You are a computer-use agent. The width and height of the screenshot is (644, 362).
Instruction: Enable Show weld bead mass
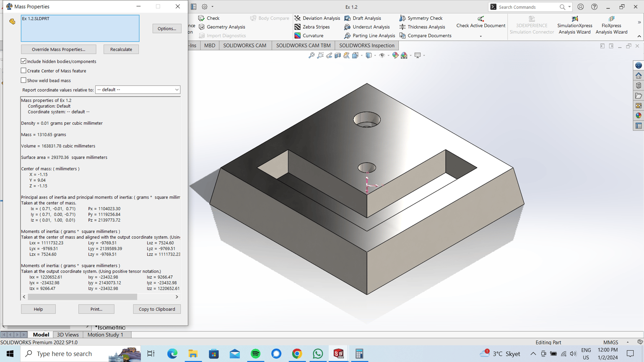tap(23, 80)
